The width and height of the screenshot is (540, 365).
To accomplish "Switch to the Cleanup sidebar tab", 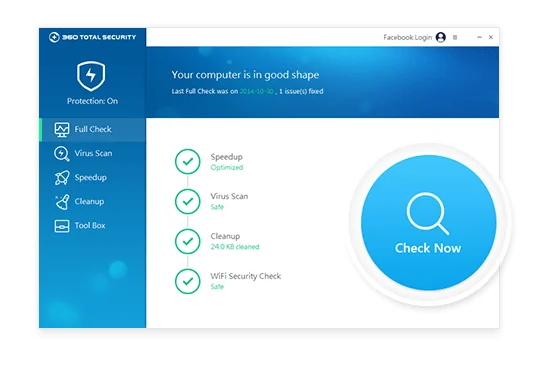I will click(x=93, y=202).
